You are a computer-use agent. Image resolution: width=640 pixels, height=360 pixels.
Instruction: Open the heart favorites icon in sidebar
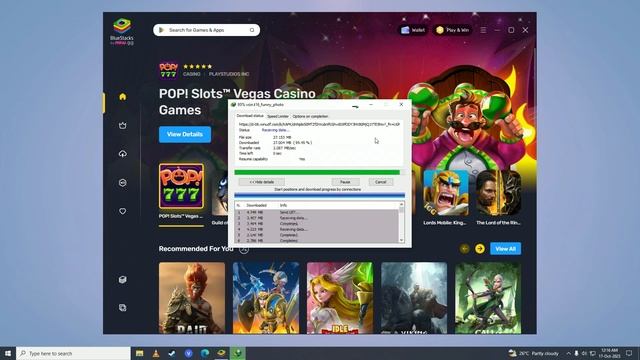pyautogui.click(x=122, y=211)
